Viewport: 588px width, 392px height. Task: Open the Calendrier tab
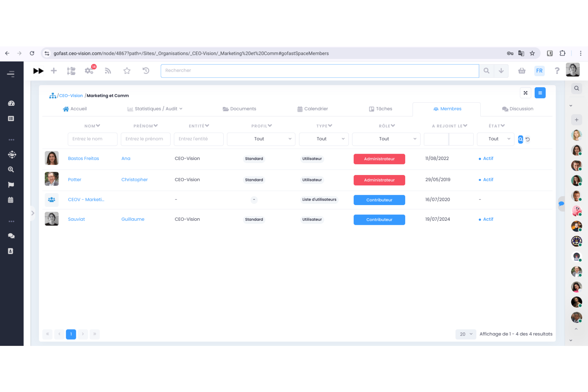click(312, 109)
